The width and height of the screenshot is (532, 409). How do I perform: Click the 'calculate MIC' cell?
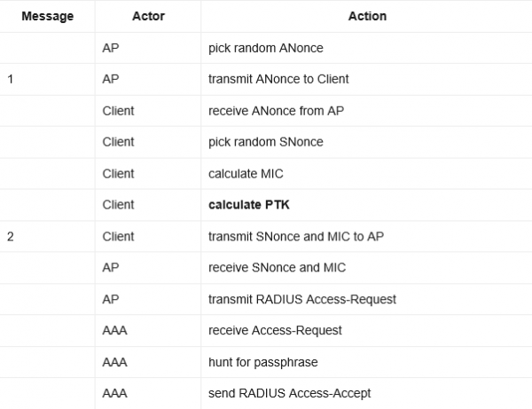click(366, 174)
